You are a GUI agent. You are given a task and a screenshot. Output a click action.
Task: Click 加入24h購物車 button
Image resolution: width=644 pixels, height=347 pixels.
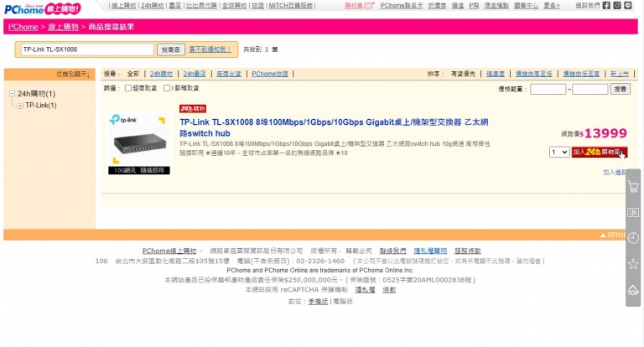(x=600, y=153)
